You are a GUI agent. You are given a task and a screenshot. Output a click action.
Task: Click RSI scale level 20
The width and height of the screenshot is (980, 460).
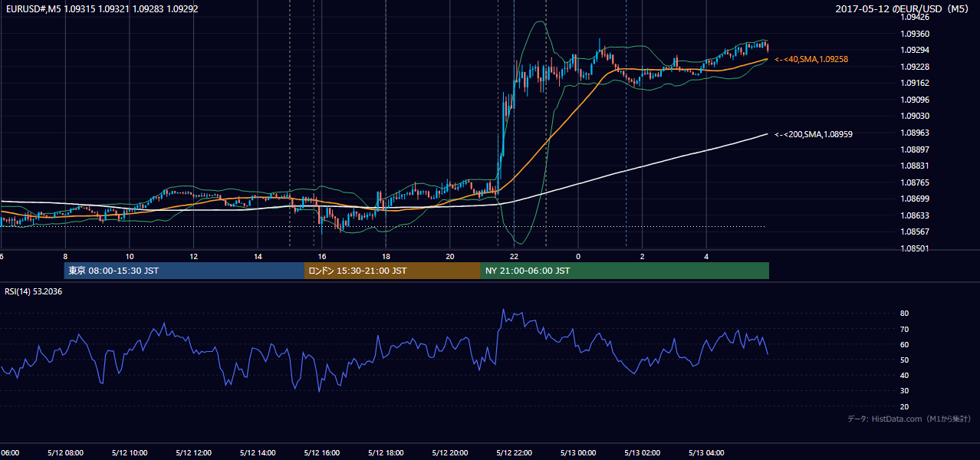(905, 406)
